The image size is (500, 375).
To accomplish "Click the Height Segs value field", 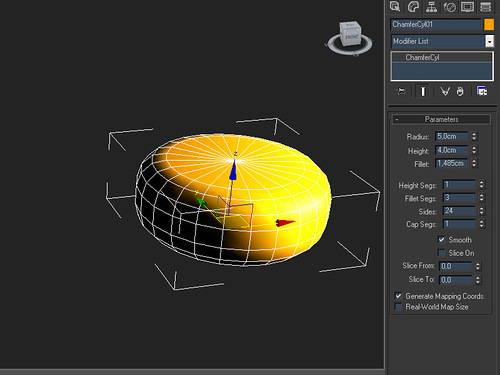I will (x=459, y=184).
